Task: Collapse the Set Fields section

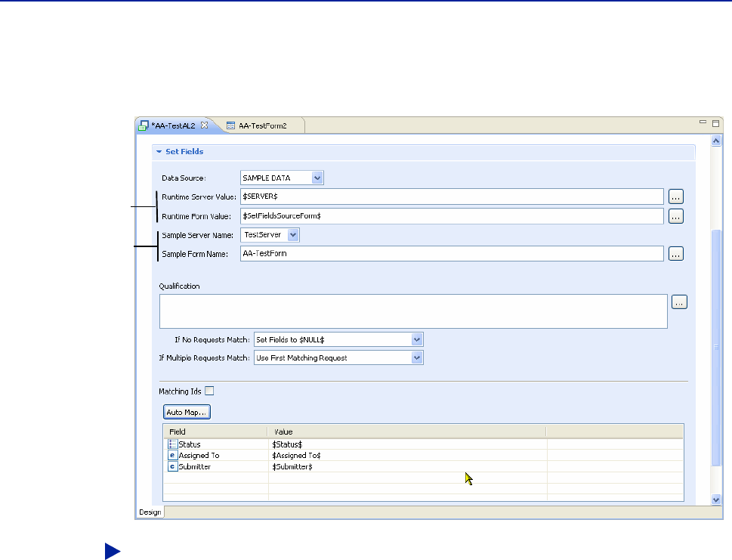Action: (159, 152)
